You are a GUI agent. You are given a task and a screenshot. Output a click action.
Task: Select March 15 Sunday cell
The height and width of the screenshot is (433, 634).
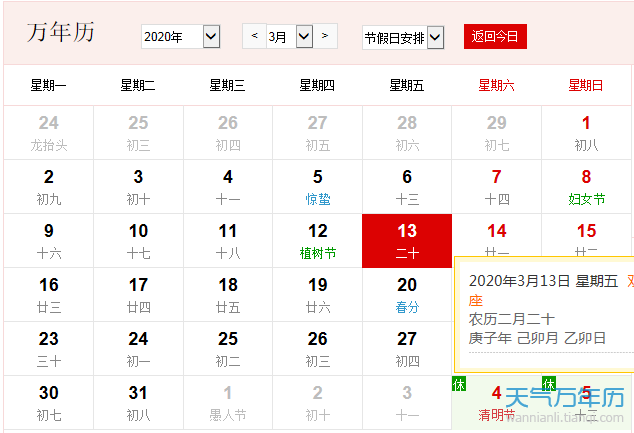(x=586, y=235)
